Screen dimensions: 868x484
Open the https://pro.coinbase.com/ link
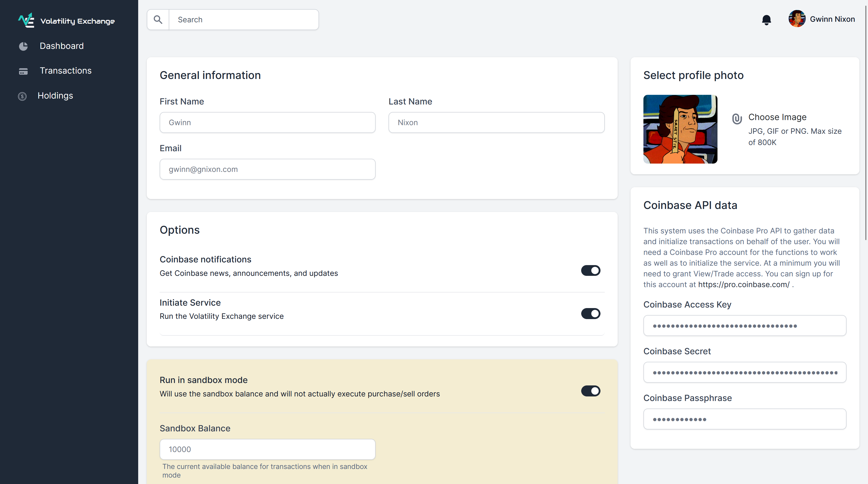point(744,284)
